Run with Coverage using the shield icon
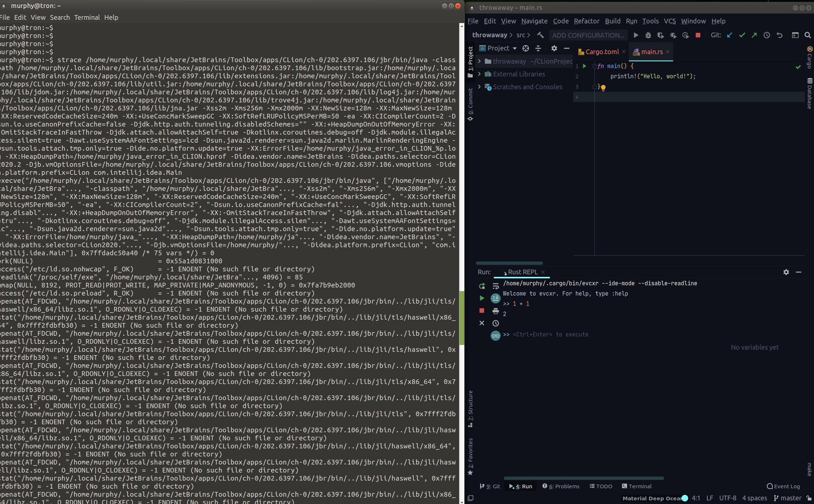Viewport: 814px width, 504px height. (661, 35)
